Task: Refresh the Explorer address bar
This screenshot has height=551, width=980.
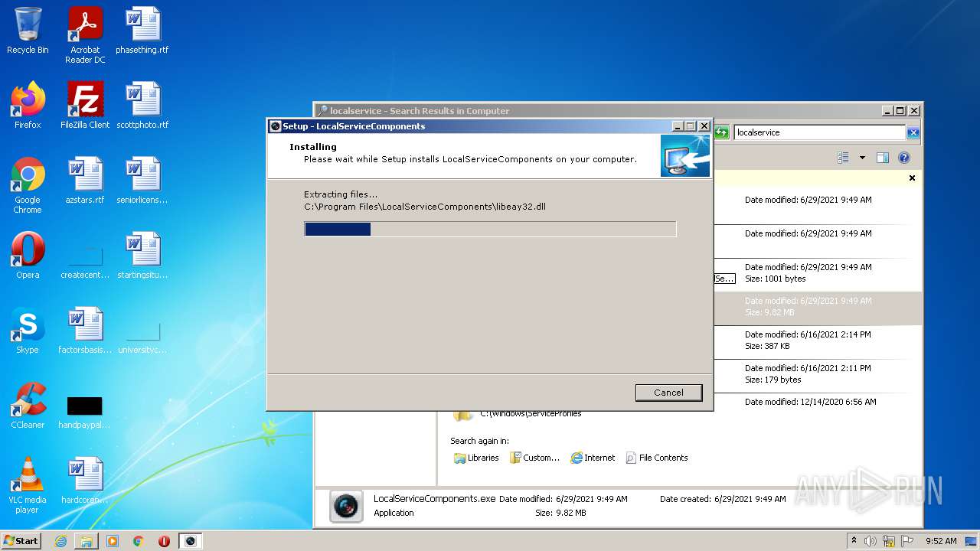Action: click(721, 132)
